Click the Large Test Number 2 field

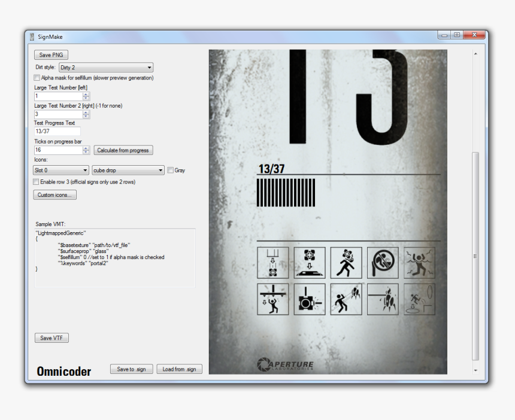59,114
